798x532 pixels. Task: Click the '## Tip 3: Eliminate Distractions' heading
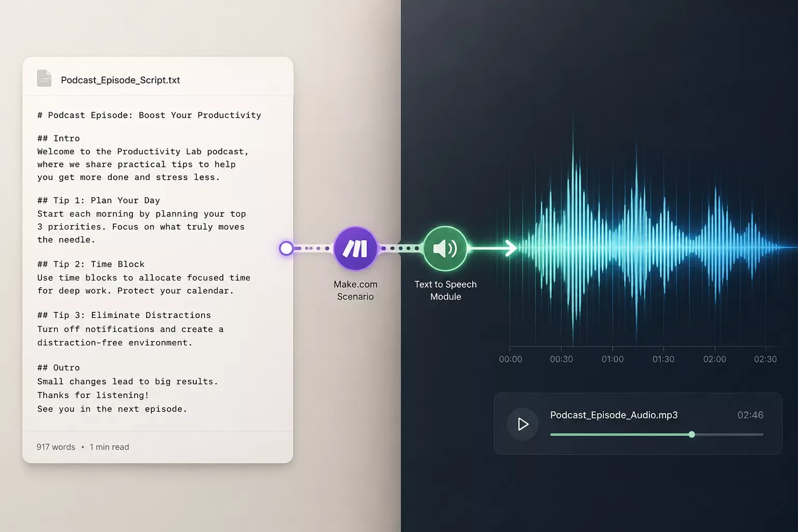click(x=124, y=315)
